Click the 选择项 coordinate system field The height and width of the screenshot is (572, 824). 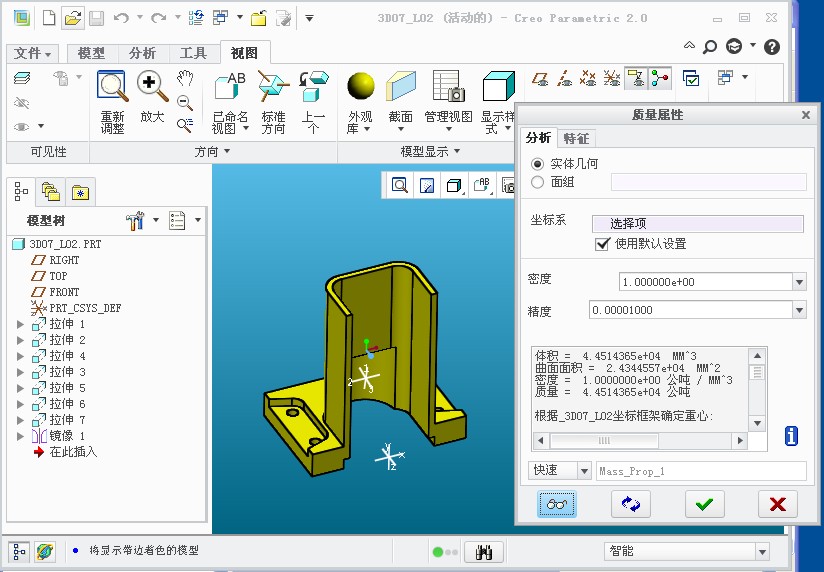pos(697,224)
